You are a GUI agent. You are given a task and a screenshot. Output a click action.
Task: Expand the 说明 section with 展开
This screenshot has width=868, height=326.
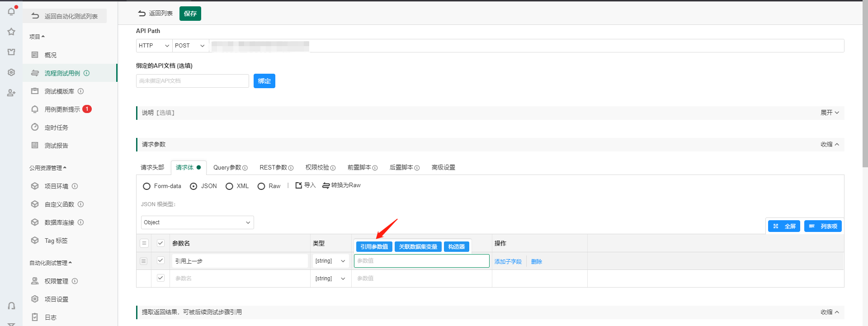click(830, 113)
